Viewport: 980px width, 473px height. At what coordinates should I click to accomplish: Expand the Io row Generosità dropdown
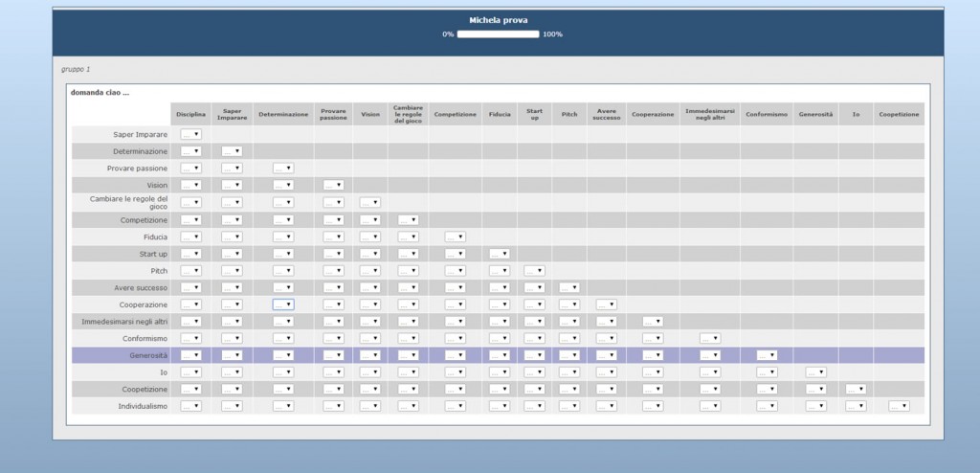tap(815, 372)
